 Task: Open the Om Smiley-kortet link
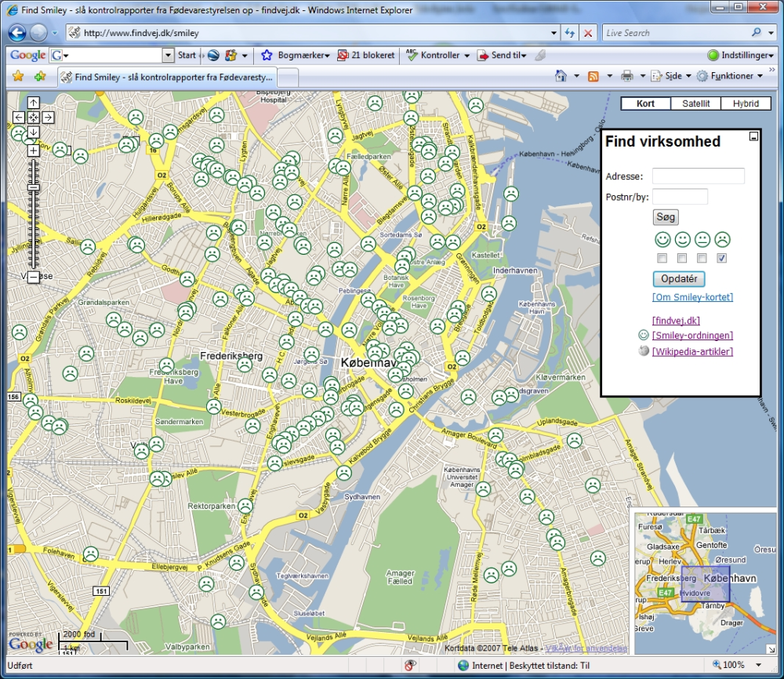click(x=692, y=297)
